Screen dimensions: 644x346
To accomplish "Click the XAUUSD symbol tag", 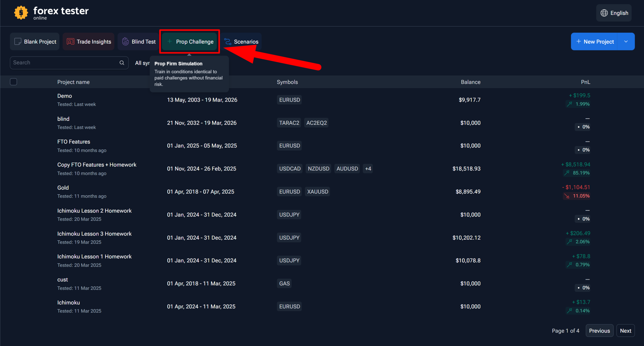I will (x=317, y=192).
